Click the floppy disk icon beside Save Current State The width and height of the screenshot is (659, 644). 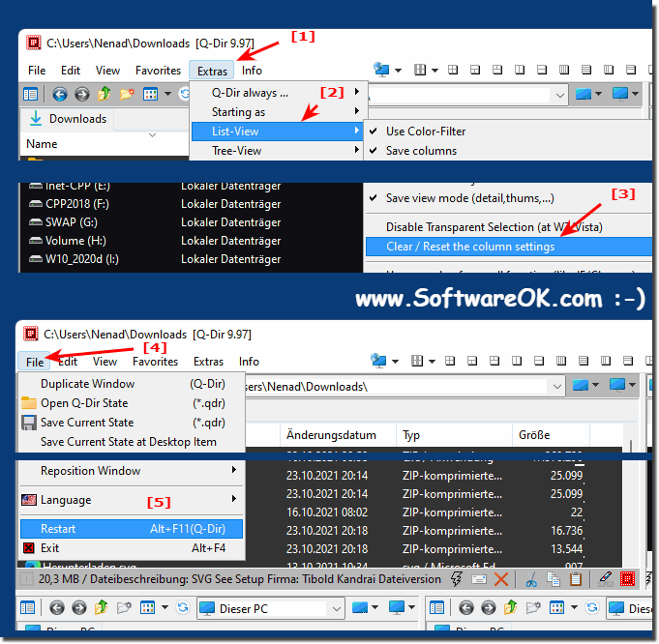(x=29, y=423)
